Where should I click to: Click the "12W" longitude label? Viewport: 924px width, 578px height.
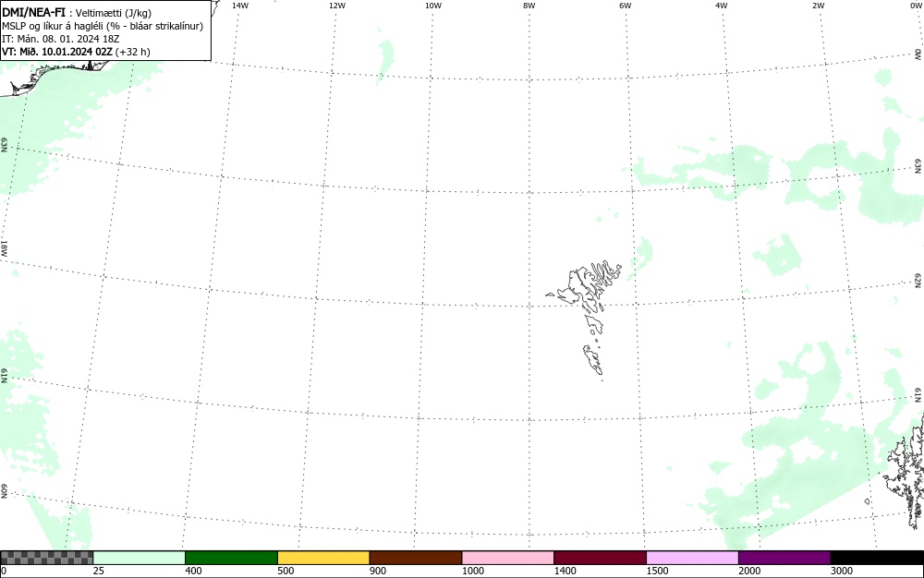[337, 6]
